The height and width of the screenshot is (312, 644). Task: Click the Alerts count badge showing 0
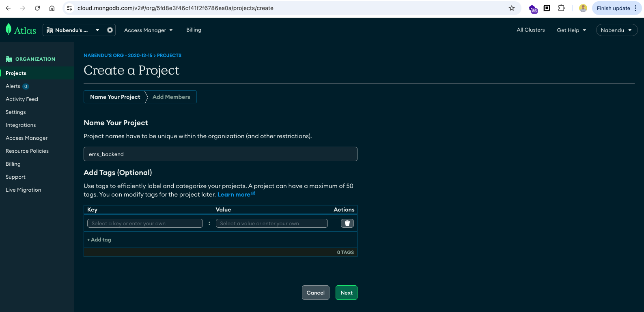[26, 86]
